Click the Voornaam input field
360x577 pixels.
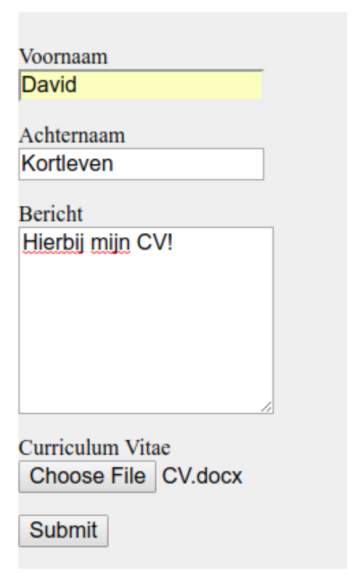[141, 85]
